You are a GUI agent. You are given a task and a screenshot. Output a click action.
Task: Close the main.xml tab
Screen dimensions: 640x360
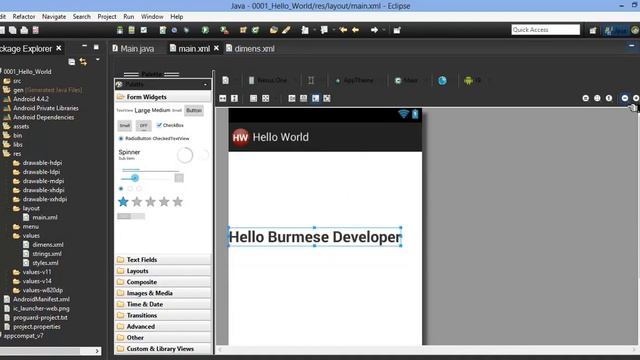[x=216, y=48]
